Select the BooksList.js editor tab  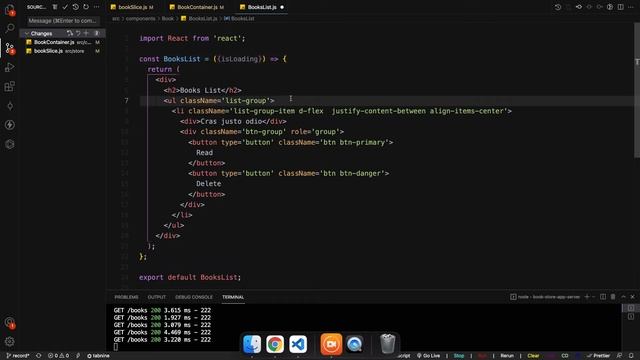tap(262, 7)
